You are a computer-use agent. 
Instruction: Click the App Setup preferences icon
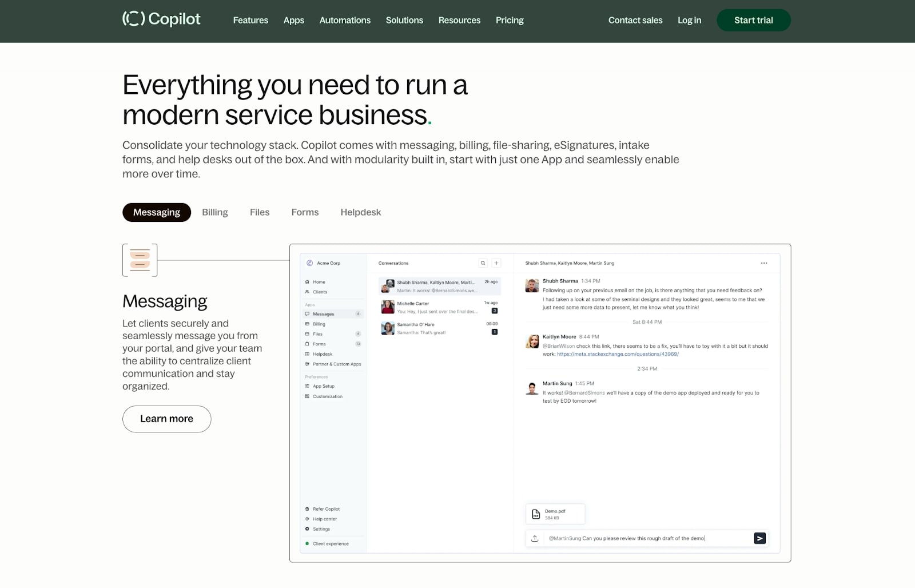coord(308,386)
